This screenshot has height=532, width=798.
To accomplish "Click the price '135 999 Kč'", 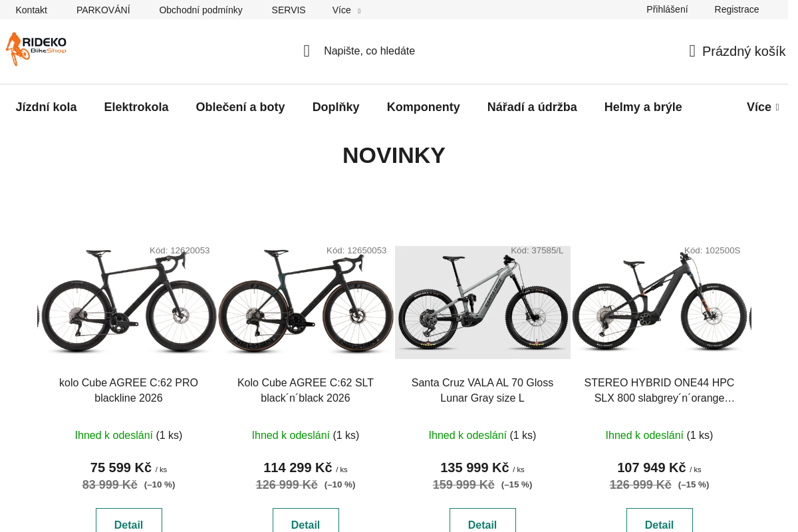I will [x=474, y=467].
